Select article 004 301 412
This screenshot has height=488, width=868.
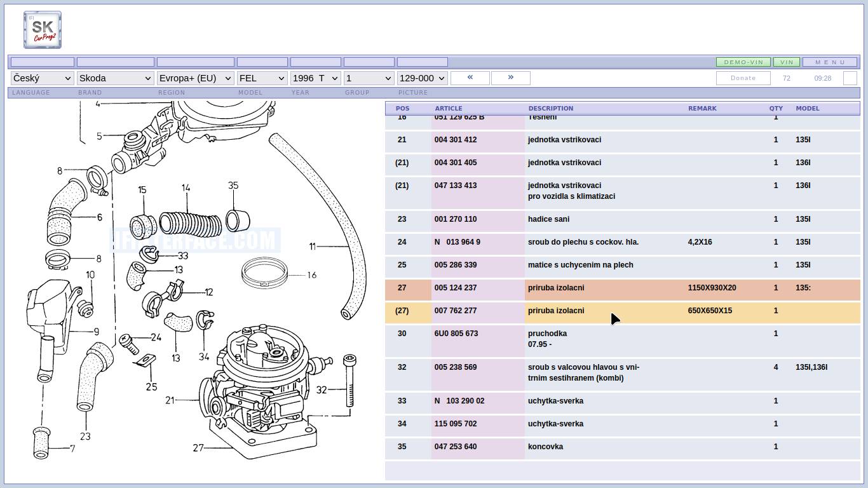(456, 140)
